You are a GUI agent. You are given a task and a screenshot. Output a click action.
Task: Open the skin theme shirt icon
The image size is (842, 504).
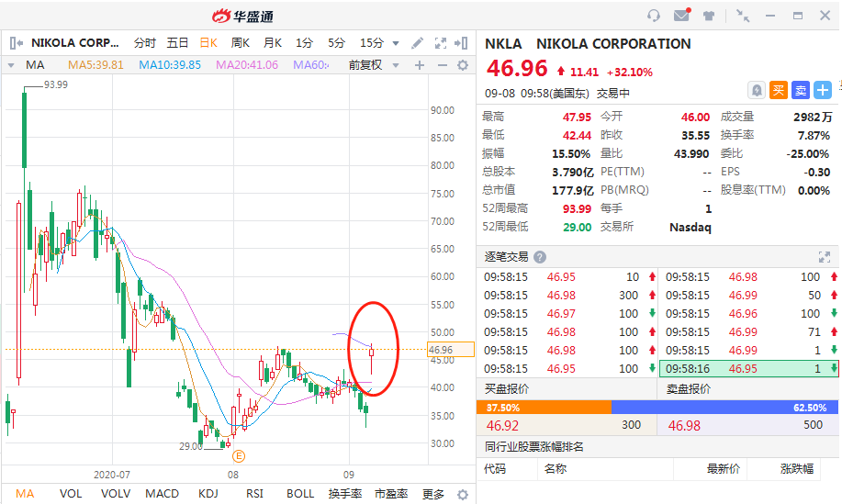pos(709,17)
